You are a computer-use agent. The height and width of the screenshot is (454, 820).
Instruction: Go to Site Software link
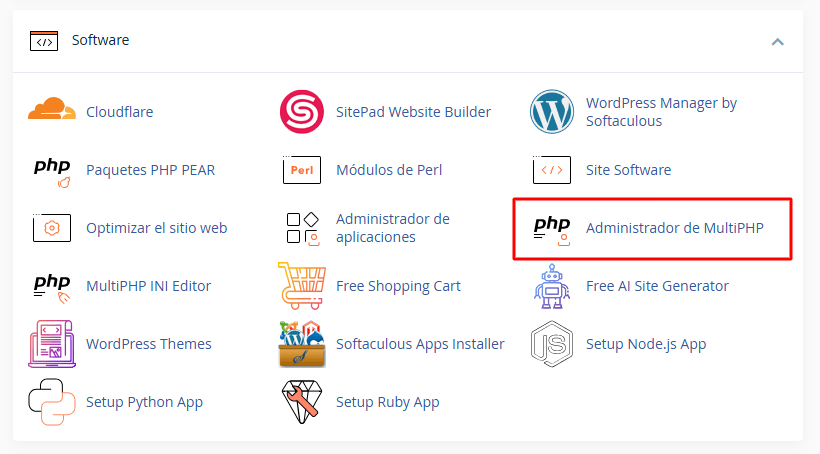coord(628,170)
